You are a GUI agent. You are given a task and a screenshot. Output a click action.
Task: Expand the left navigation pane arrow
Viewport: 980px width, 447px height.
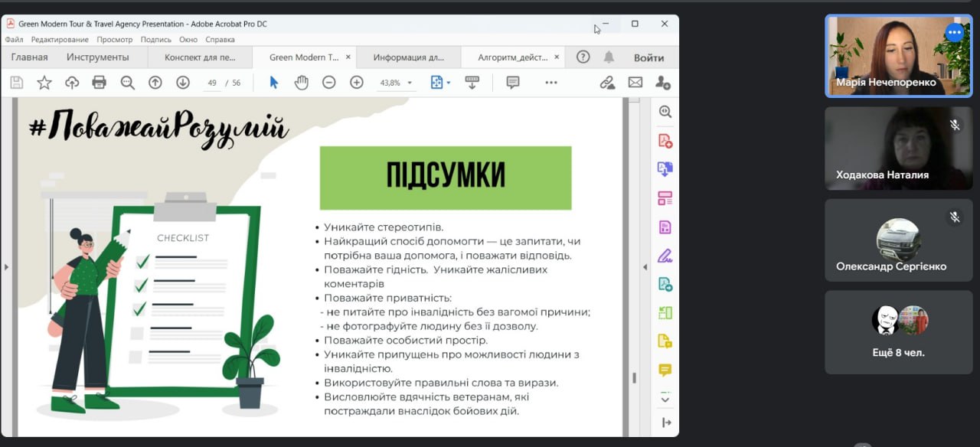[x=7, y=267]
